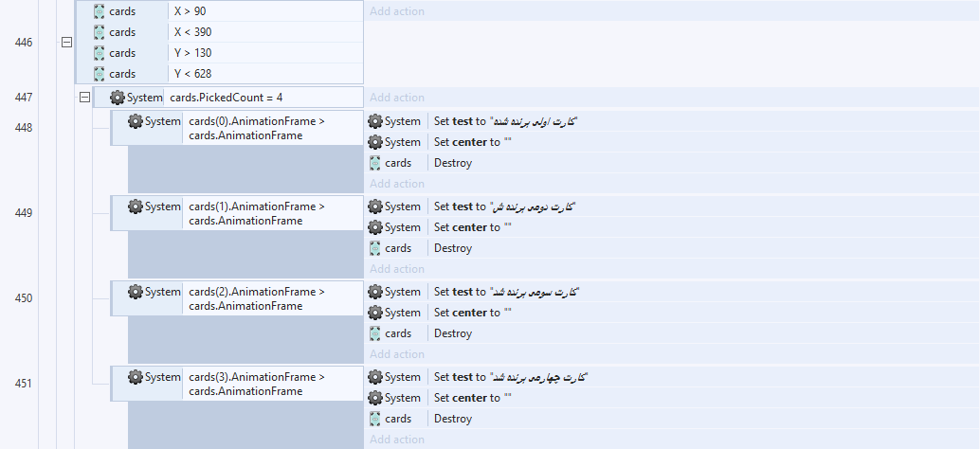This screenshot has width=980, height=449.
Task: Click the gear icon of Set test in event 450
Action: (375, 292)
